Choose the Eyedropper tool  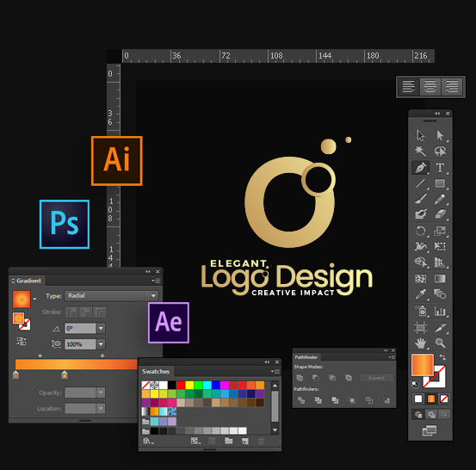420,294
